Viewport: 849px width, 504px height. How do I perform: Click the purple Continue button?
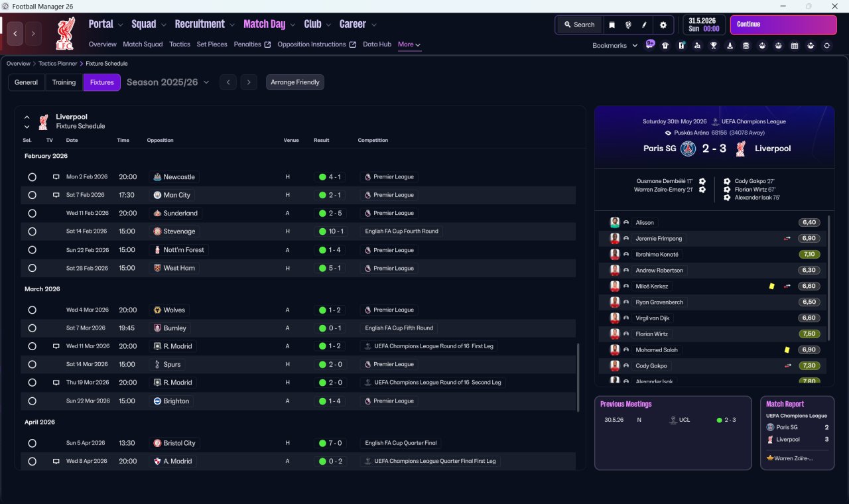point(783,25)
